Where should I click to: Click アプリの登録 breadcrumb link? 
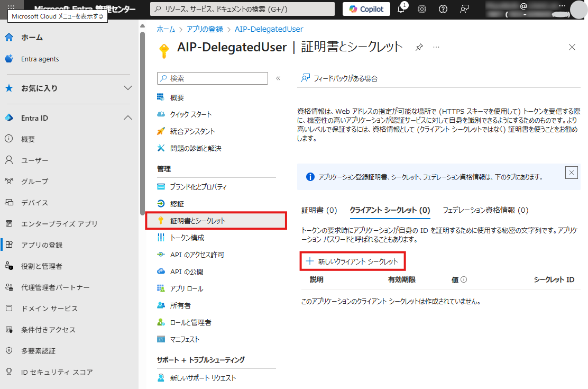[x=205, y=29]
